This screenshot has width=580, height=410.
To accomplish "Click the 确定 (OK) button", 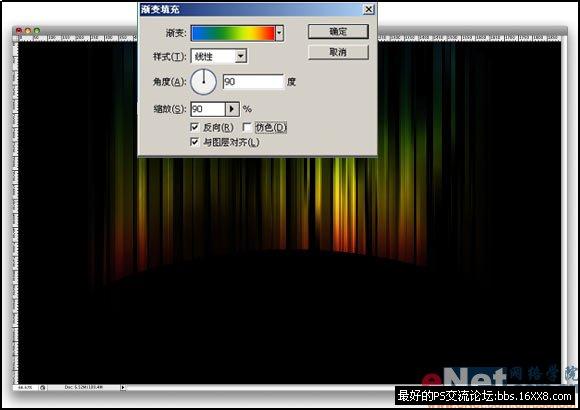I will tap(338, 31).
